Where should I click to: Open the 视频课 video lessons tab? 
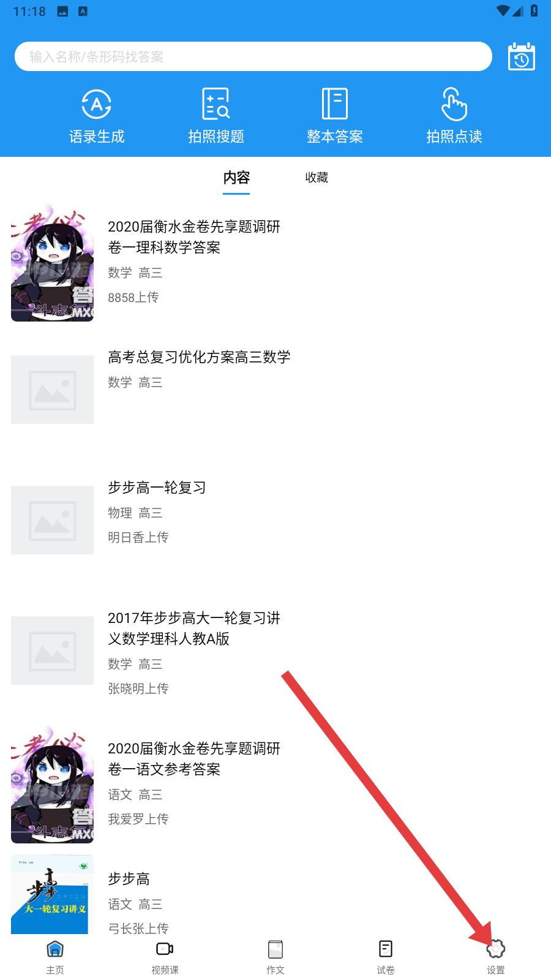[165, 957]
